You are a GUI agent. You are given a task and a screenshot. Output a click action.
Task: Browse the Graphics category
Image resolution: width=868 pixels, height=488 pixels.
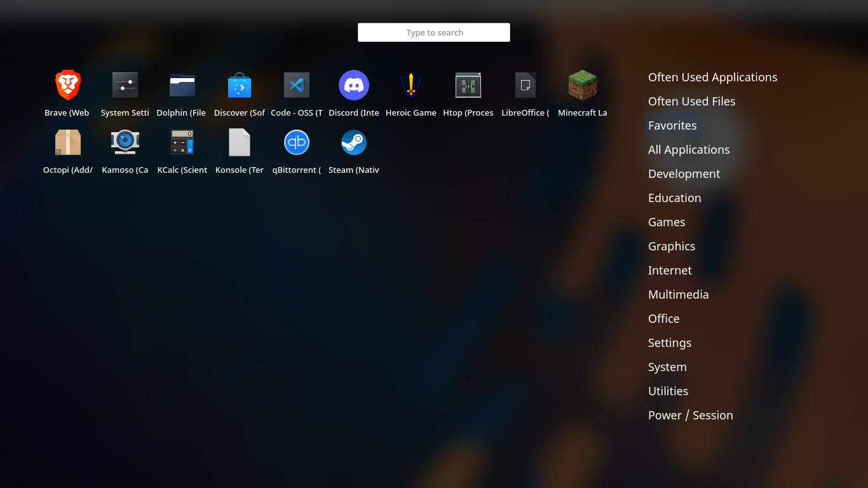click(x=672, y=247)
